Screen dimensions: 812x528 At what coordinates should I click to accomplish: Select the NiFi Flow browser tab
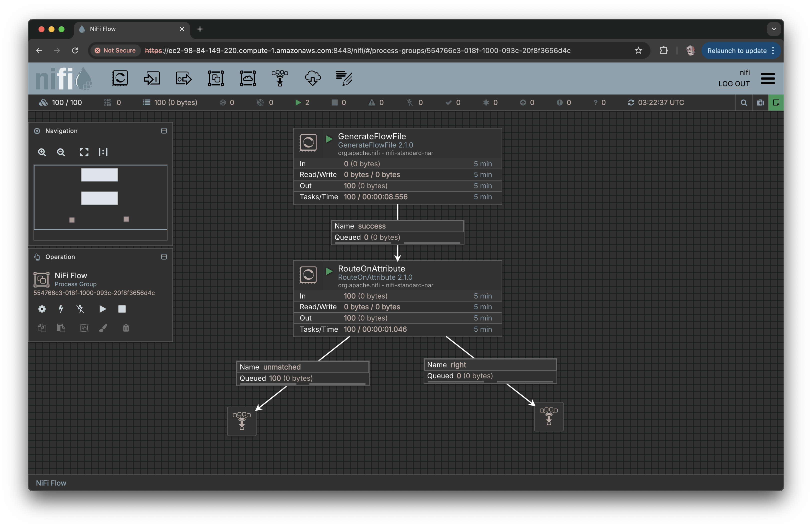click(131, 29)
